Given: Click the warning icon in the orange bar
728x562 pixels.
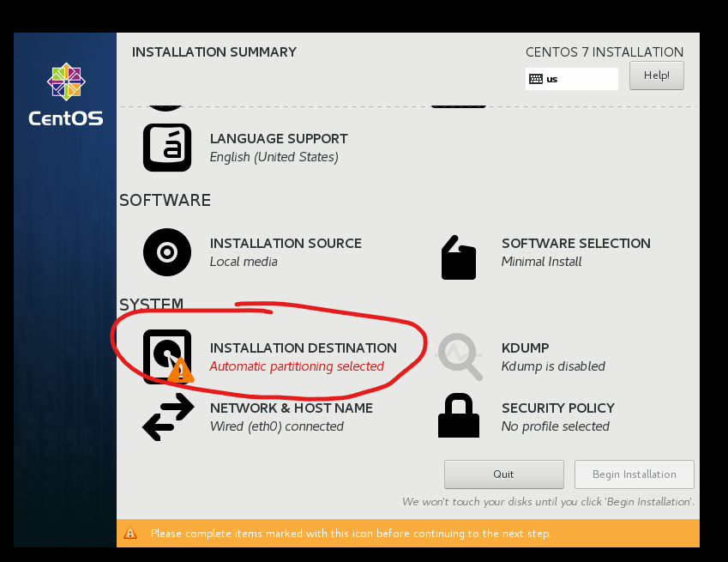Looking at the screenshot, I should 130,533.
